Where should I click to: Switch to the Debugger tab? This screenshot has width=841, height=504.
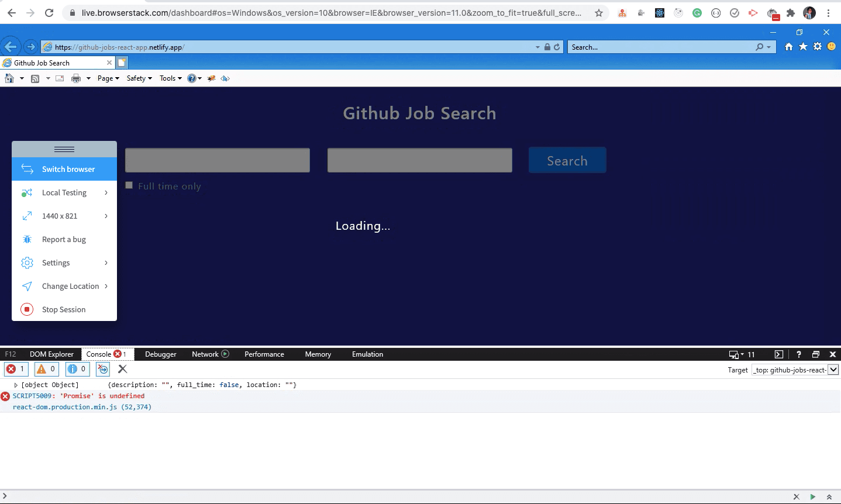[160, 354]
